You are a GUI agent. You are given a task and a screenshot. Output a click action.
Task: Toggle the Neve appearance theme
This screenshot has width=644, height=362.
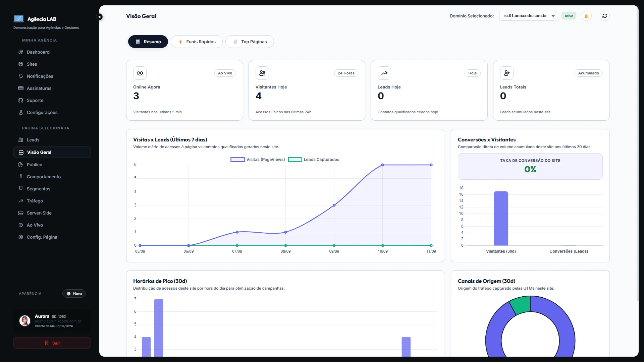pos(74,294)
